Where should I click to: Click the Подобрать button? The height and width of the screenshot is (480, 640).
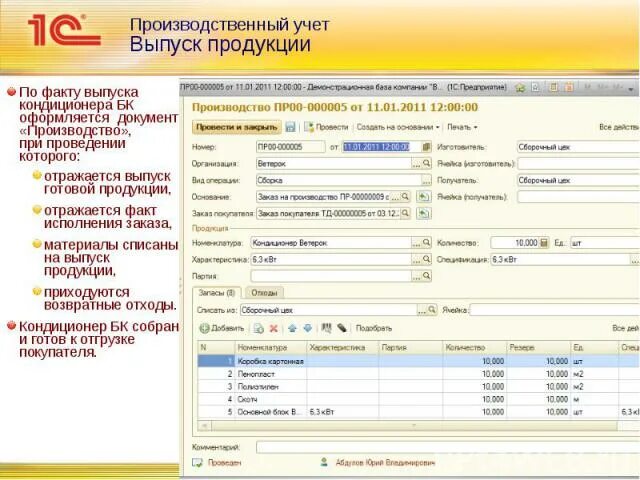[373, 328]
